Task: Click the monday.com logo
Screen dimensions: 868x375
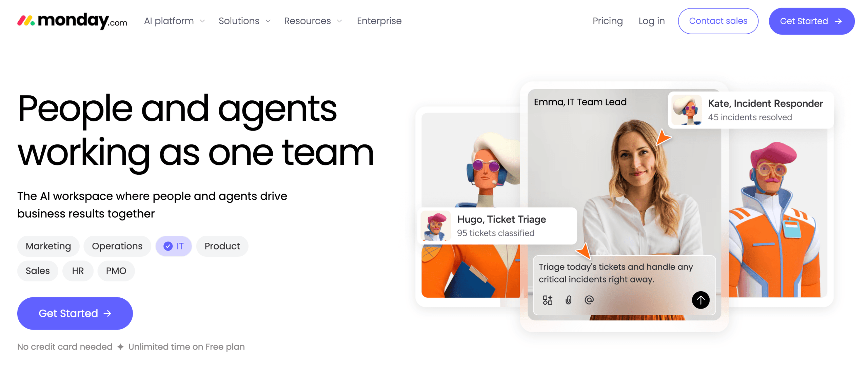Action: (72, 21)
